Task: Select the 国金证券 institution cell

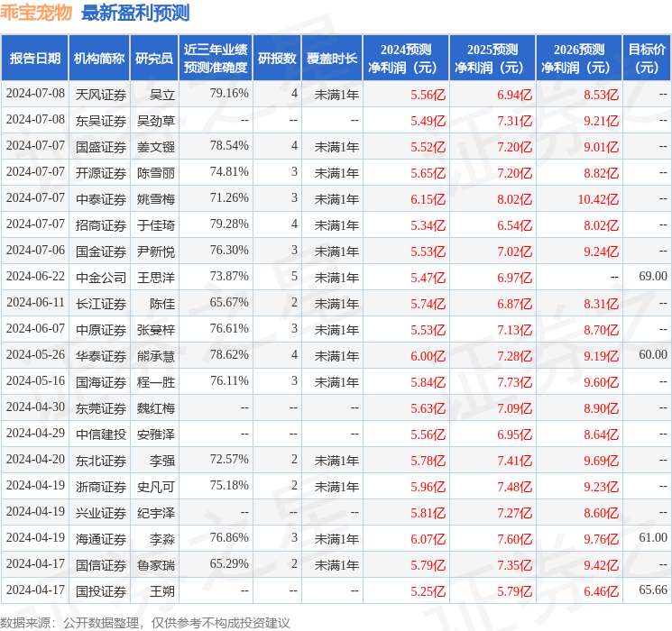Action: coord(101,251)
